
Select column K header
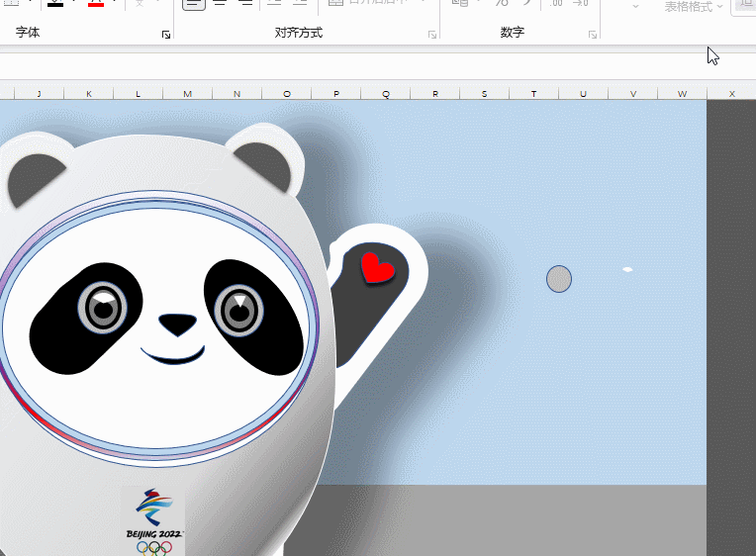pyautogui.click(x=89, y=94)
